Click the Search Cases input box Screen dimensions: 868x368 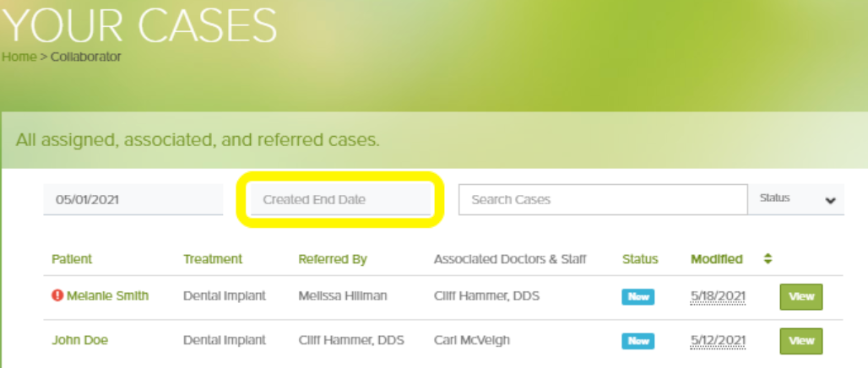coord(602,200)
